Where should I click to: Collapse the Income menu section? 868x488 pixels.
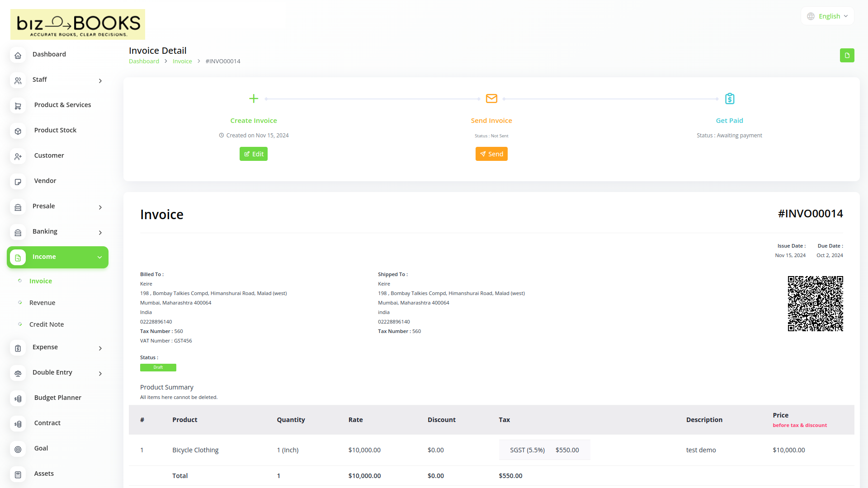coord(99,257)
